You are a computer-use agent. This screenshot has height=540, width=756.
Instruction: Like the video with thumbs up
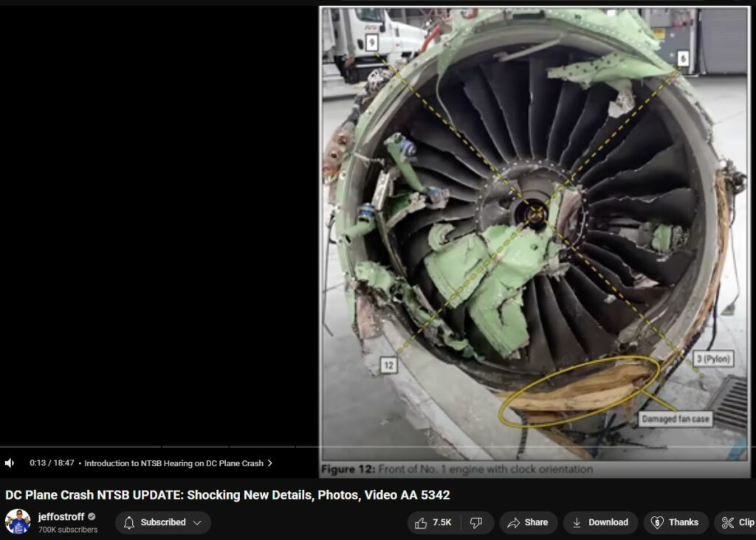(422, 522)
